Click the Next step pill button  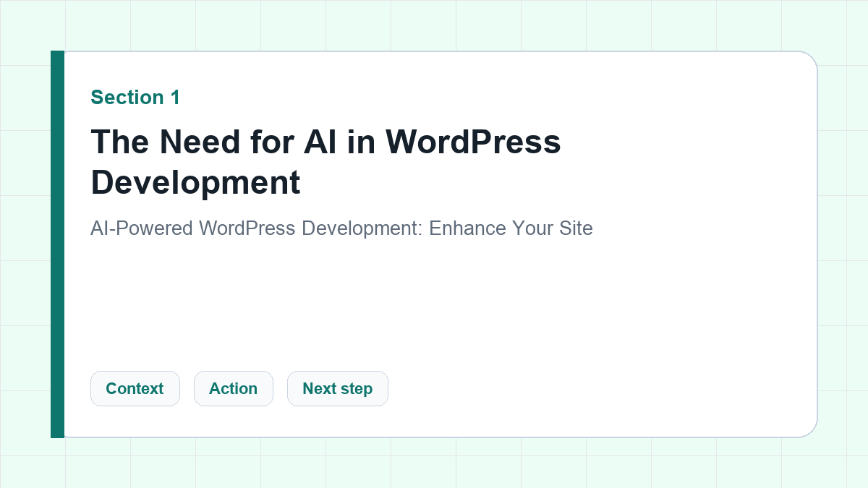(337, 388)
